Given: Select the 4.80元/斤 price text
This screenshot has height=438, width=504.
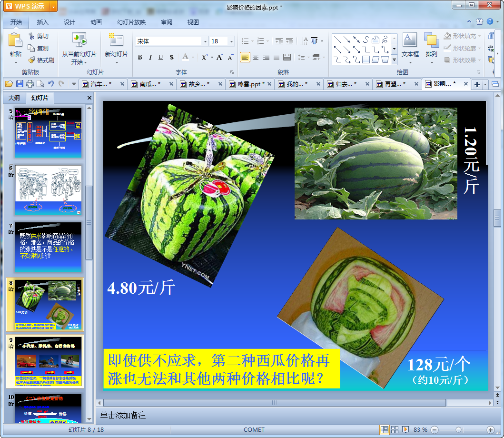Looking at the screenshot, I should (x=141, y=288).
